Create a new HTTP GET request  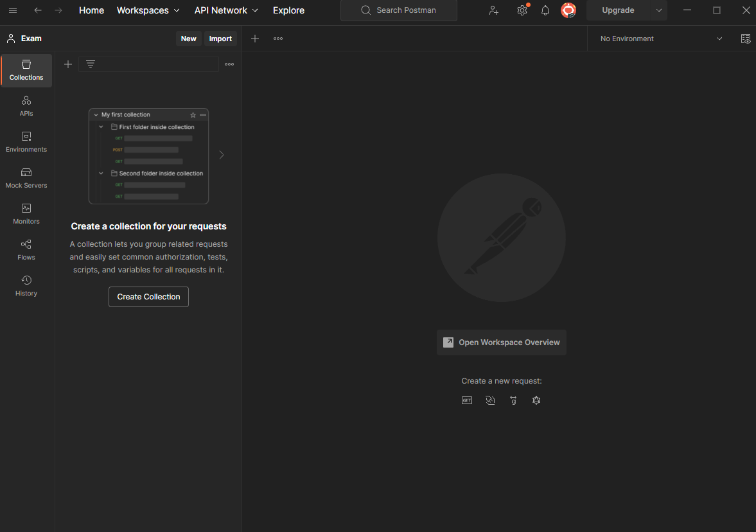point(467,400)
